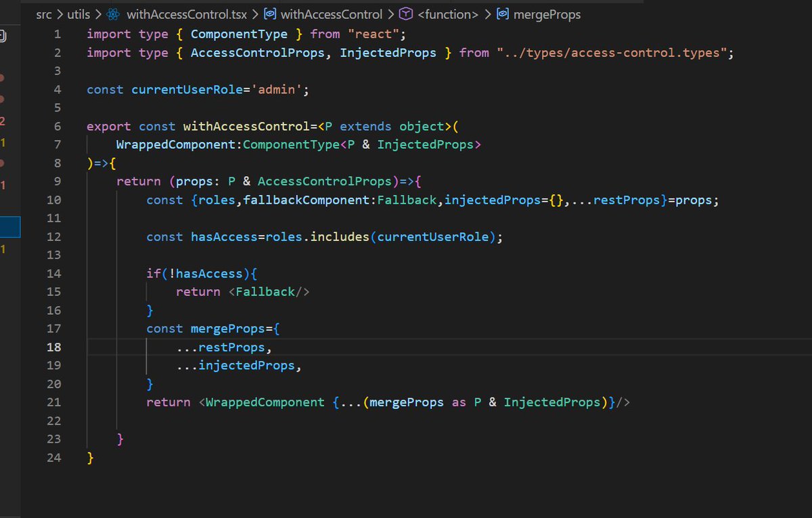
Task: Click the "includes" method call on line 12
Action: 340,236
